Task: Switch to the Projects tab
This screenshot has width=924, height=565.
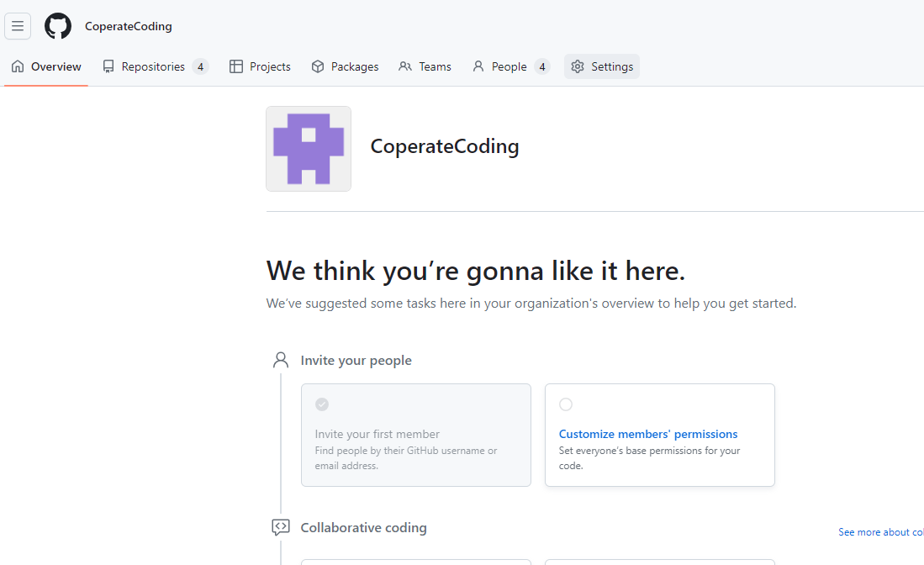Action: pyautogui.click(x=260, y=66)
